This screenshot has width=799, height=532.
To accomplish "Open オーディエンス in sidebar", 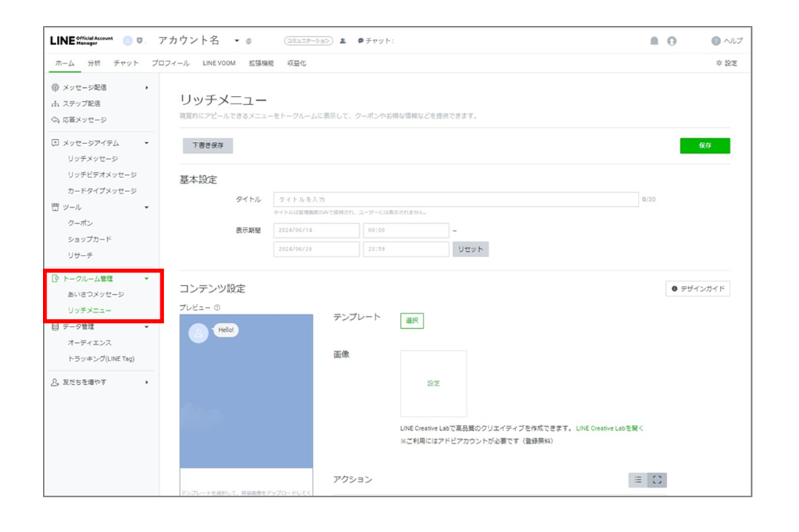I will pyautogui.click(x=89, y=343).
